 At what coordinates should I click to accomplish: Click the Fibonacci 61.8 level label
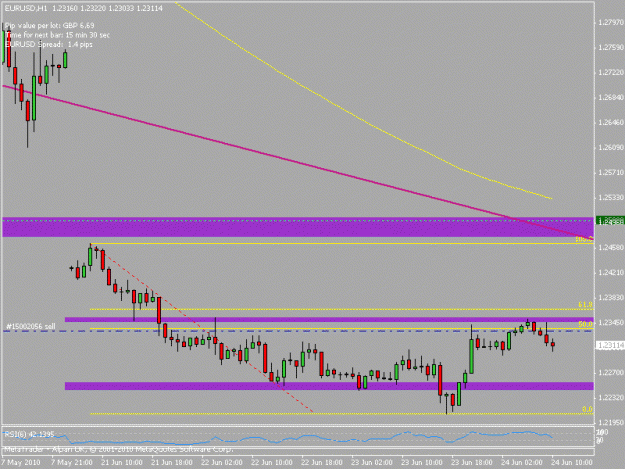point(586,305)
